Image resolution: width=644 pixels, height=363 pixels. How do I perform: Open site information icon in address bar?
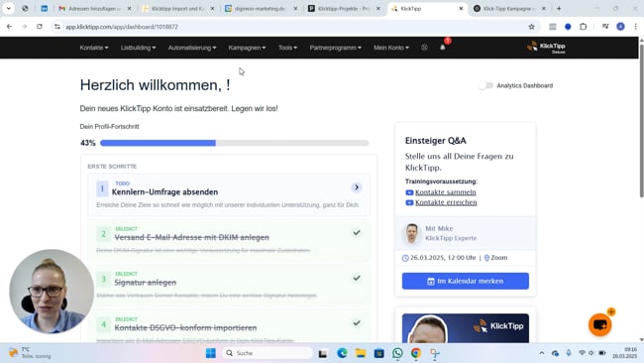coord(57,27)
